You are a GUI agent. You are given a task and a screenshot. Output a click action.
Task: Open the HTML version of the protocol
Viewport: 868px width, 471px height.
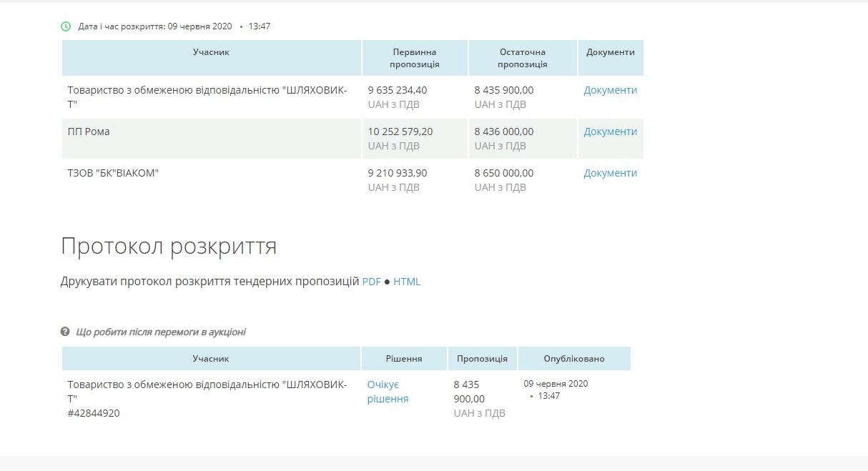[407, 282]
